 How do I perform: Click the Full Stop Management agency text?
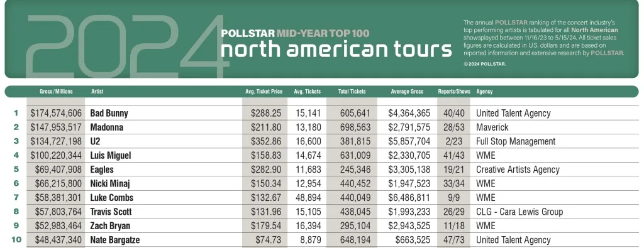tap(516, 141)
